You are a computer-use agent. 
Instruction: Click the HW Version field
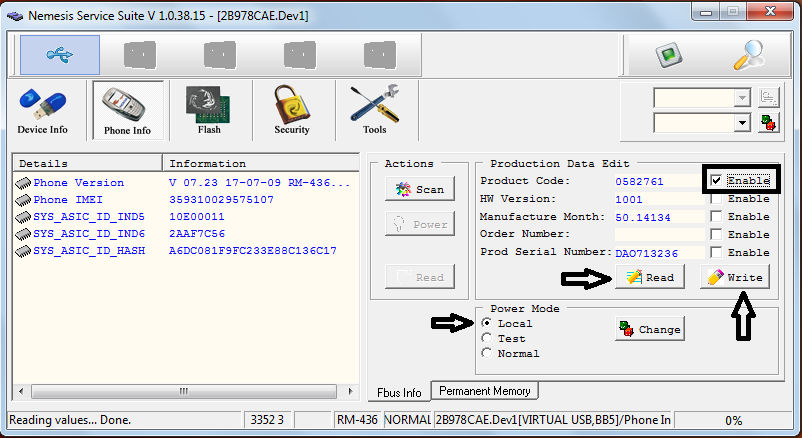pyautogui.click(x=660, y=199)
